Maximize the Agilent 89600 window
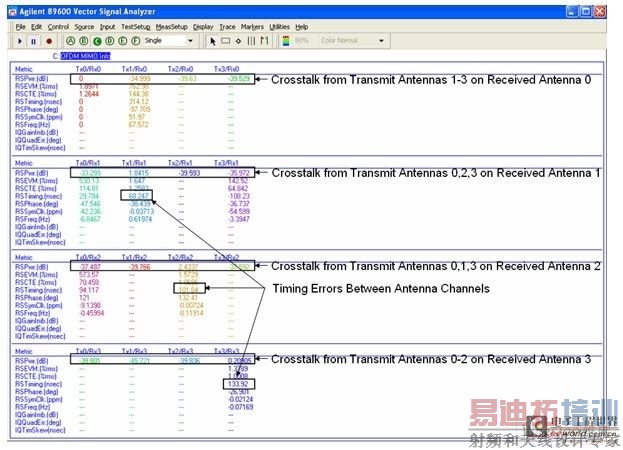623x450 pixels. pos(586,12)
